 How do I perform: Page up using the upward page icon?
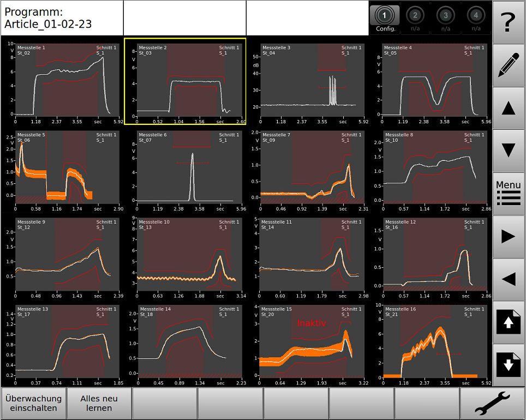coord(508,322)
